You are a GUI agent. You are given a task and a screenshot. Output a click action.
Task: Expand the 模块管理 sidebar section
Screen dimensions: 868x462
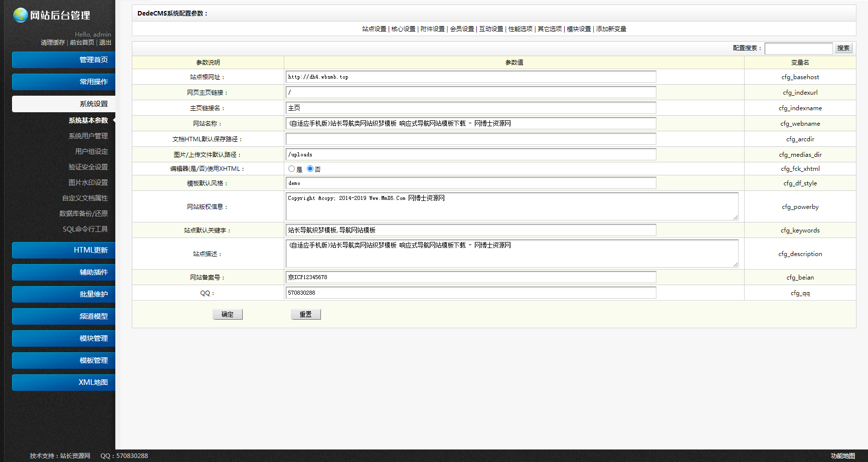click(x=64, y=338)
